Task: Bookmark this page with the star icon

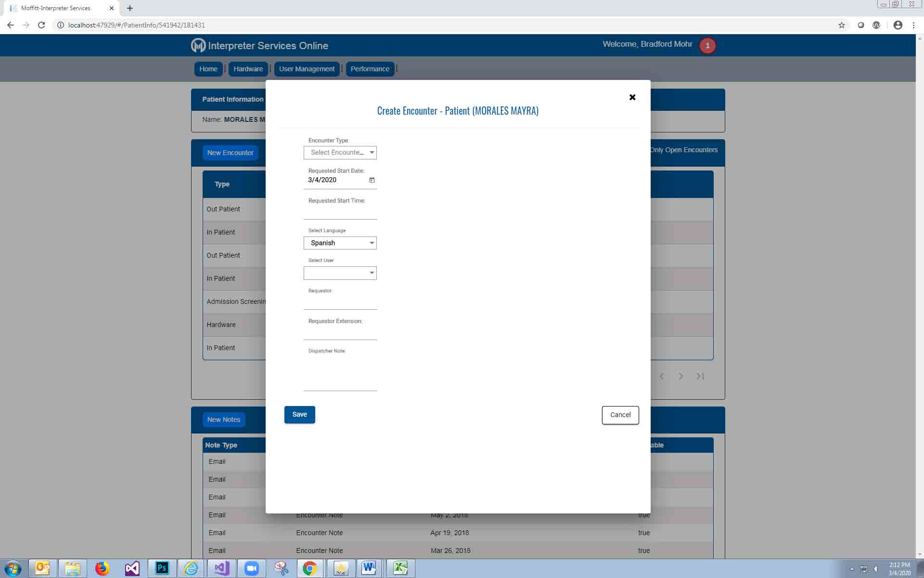Action: click(841, 25)
